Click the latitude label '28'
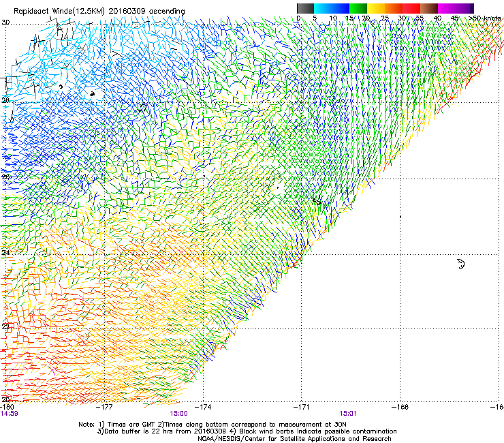The height and width of the screenshot is (443, 504). (5, 100)
